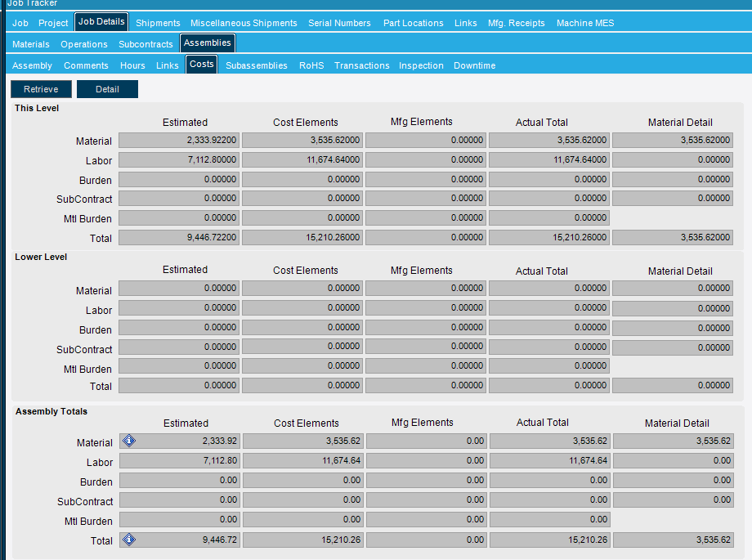The width and height of the screenshot is (752, 560).
Task: Switch to the Machine MES tab
Action: pyautogui.click(x=584, y=23)
